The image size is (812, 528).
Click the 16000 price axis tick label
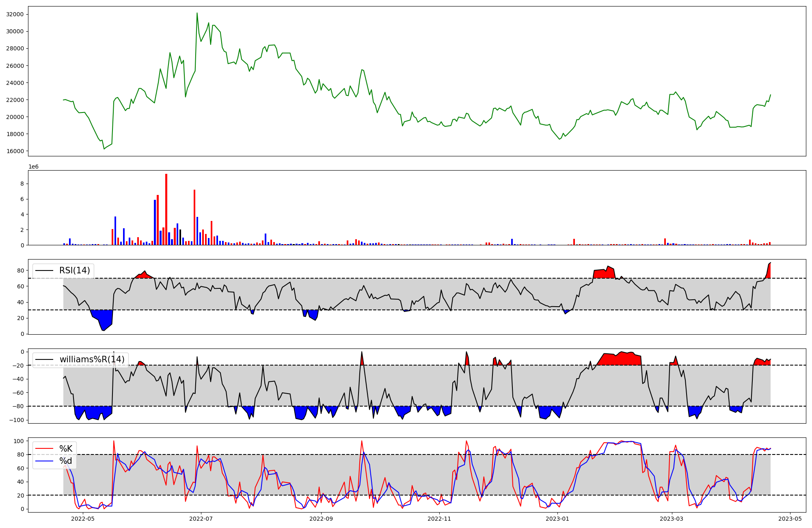[15, 151]
